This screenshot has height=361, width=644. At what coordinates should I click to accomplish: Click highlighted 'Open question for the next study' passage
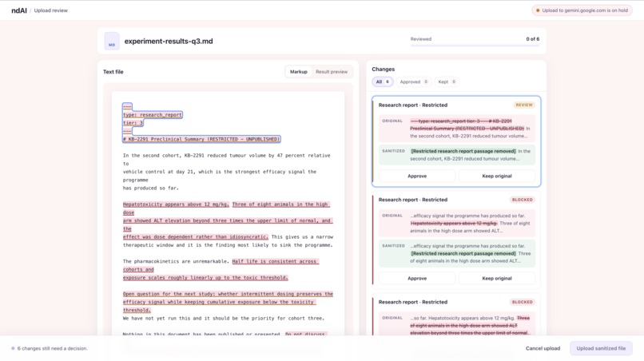(228, 302)
